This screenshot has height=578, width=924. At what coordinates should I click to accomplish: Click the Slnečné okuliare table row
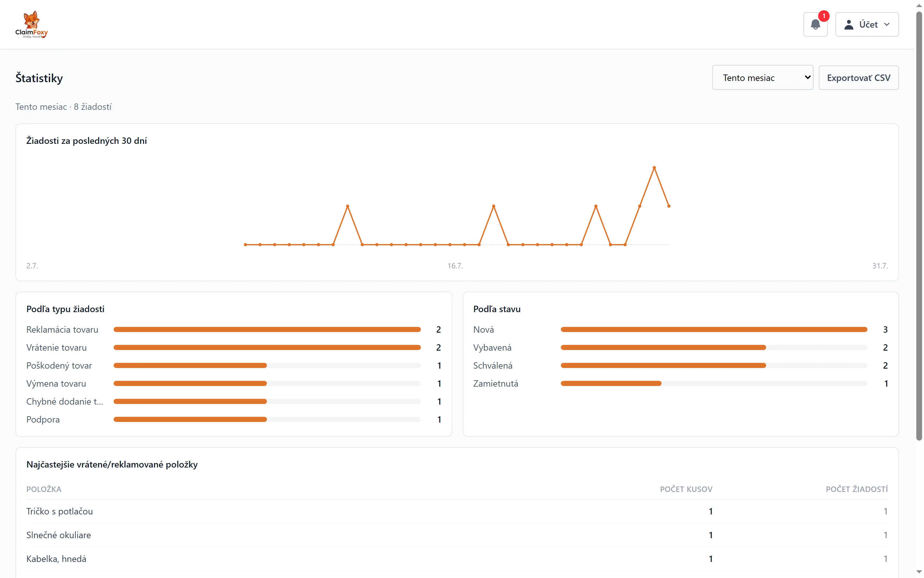[457, 535]
